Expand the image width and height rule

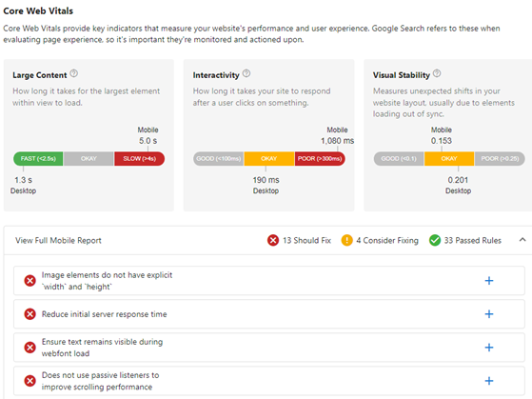pyautogui.click(x=489, y=281)
